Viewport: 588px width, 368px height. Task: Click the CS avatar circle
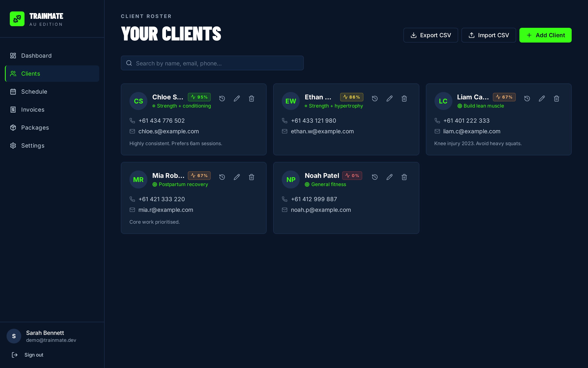(x=138, y=101)
